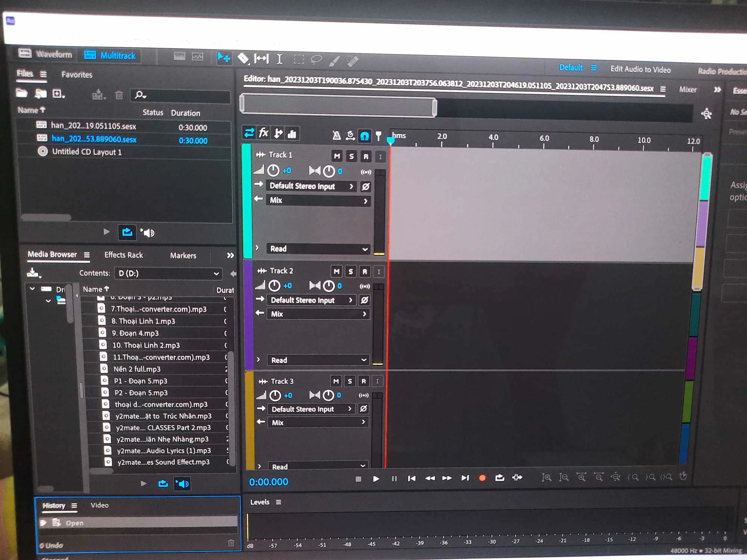Mute Track 1
Viewport: 747px width, 560px height.
pos(337,156)
